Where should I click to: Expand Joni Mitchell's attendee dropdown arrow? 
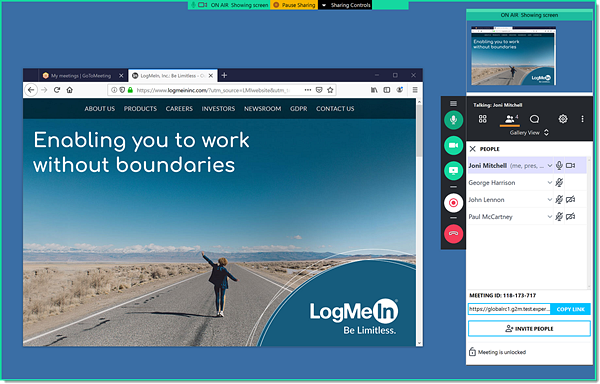[549, 166]
